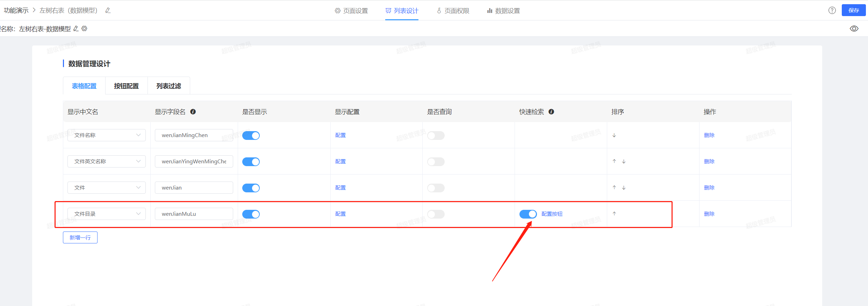Enable 是否查询 for the wenJian row
The width and height of the screenshot is (868, 306).
click(x=436, y=188)
